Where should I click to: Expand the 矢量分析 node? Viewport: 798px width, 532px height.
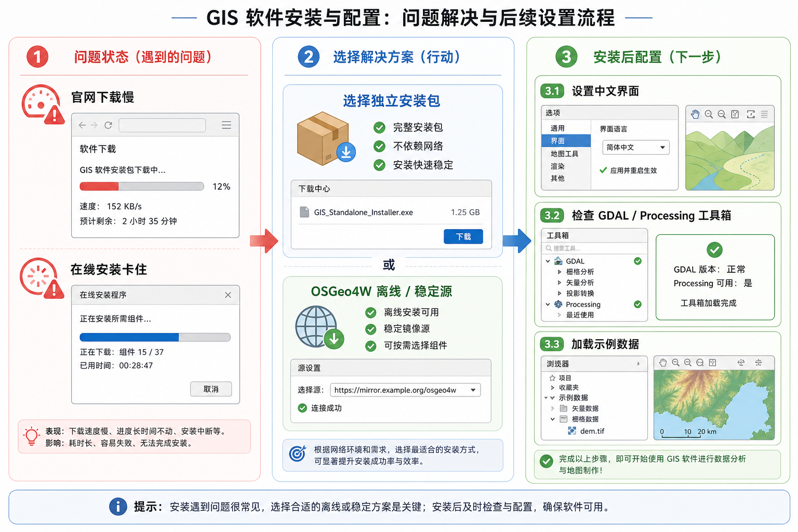[560, 283]
